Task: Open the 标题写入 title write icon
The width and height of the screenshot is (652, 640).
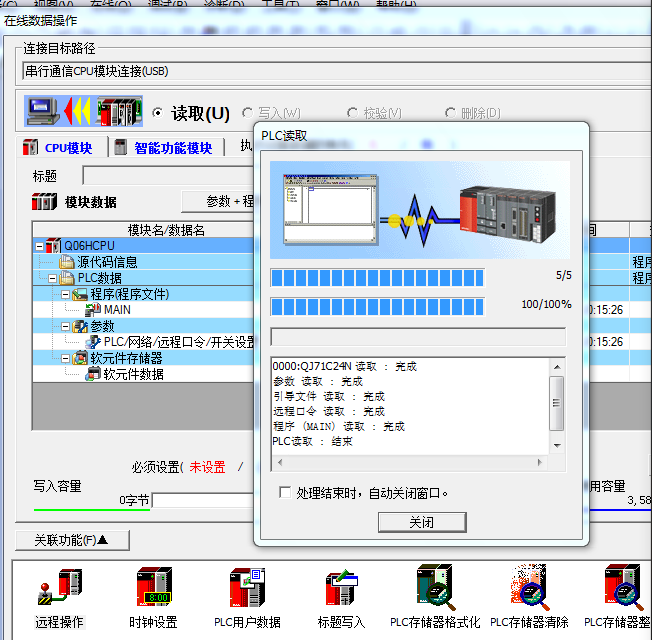Action: (x=342, y=587)
